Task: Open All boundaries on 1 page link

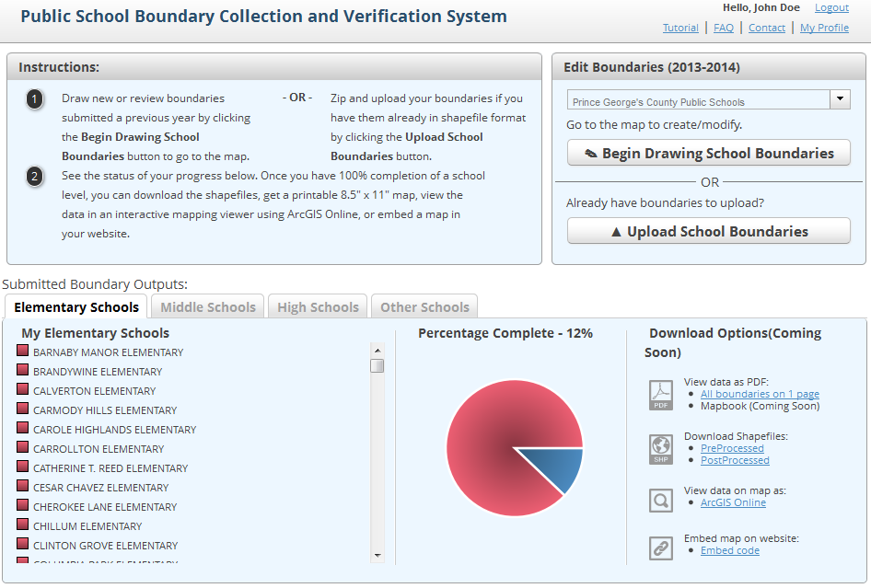Action: point(760,394)
